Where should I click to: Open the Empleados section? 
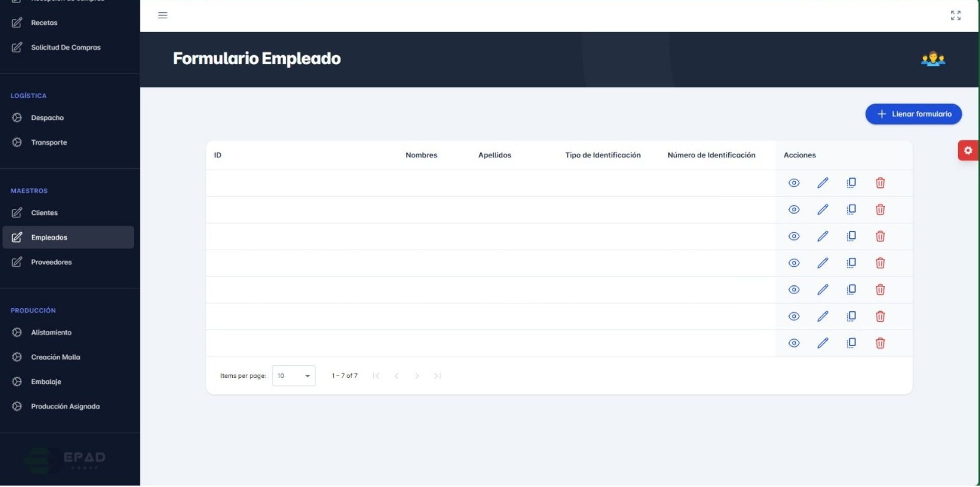[x=49, y=237]
